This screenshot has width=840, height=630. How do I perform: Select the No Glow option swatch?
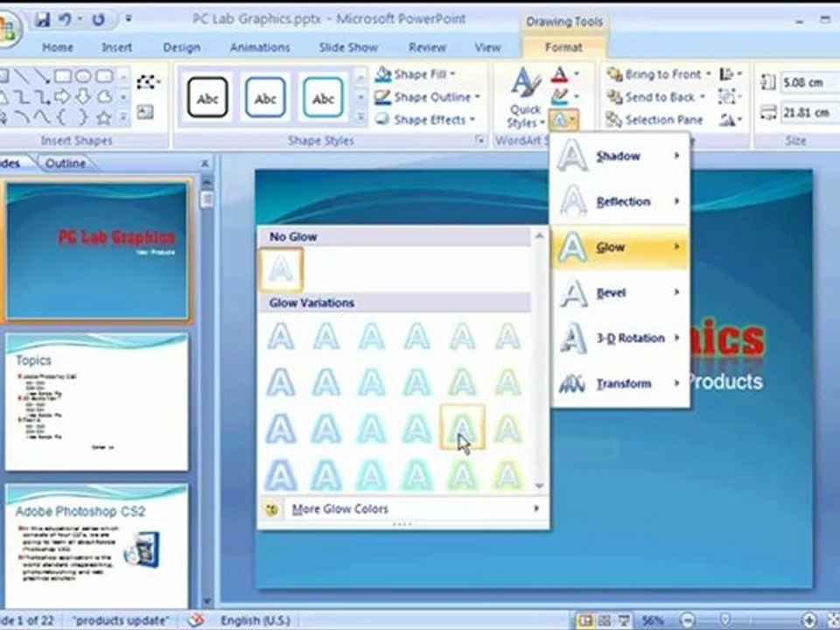[281, 269]
